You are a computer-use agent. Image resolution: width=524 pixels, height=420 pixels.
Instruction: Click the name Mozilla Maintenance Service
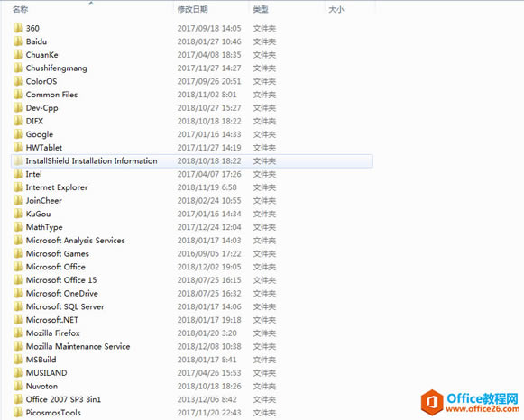click(x=78, y=346)
